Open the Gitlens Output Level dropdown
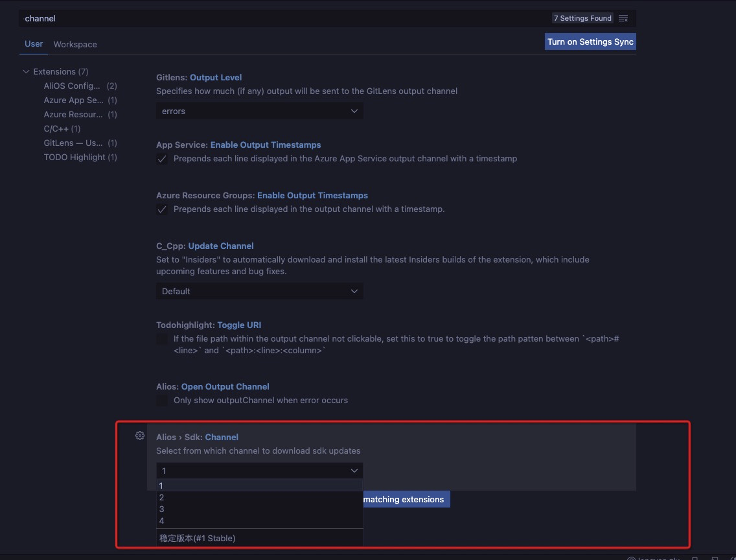Viewport: 736px width, 560px height. [x=259, y=111]
